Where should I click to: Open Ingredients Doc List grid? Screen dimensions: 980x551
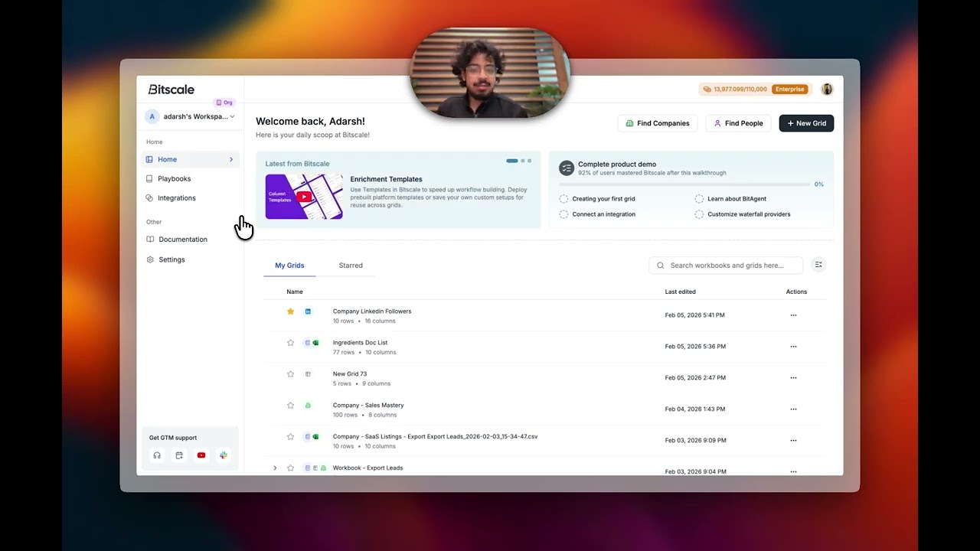point(360,343)
